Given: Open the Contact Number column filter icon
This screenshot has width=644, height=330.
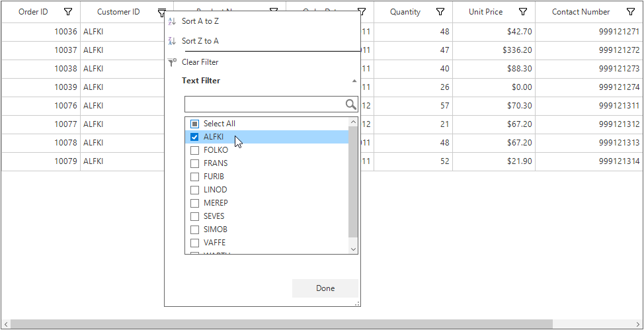Looking at the screenshot, I should (x=631, y=12).
